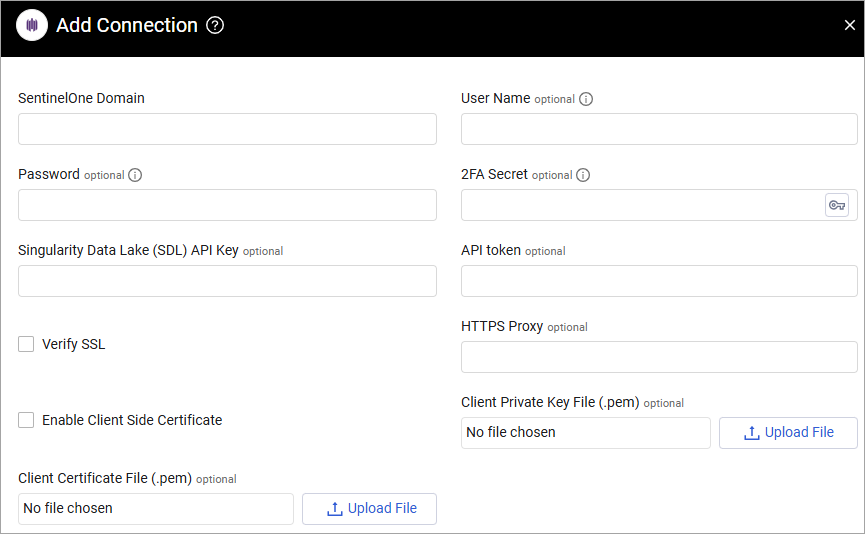
Task: Click the Enable Client Side Certificate label
Action: click(x=132, y=420)
